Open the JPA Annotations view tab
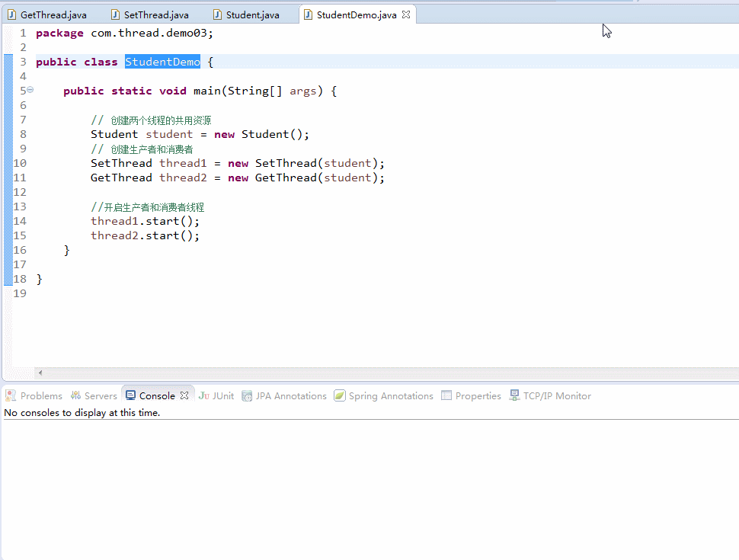Image resolution: width=739 pixels, height=560 pixels. click(284, 396)
